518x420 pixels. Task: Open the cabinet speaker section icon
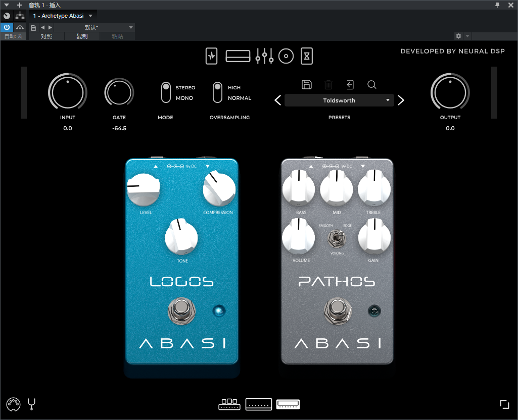[286, 56]
